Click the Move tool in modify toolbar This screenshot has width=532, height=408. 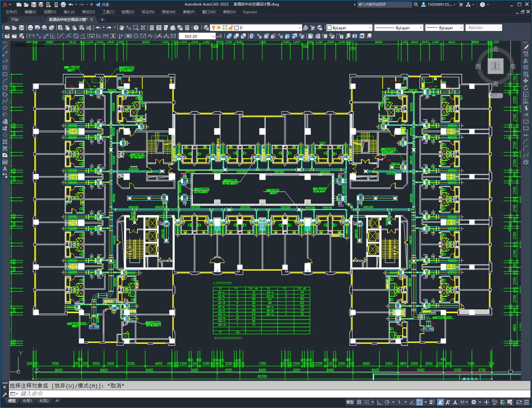(526, 81)
